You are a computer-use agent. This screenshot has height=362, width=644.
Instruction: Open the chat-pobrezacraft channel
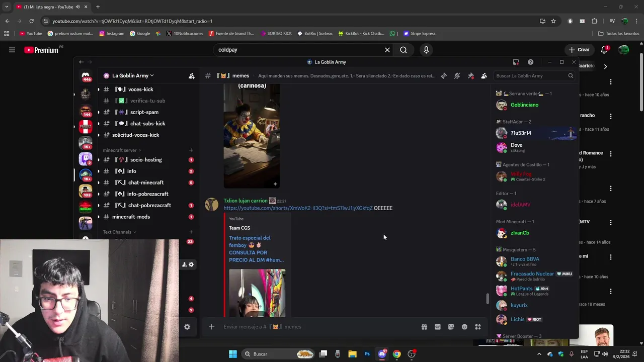(x=149, y=205)
